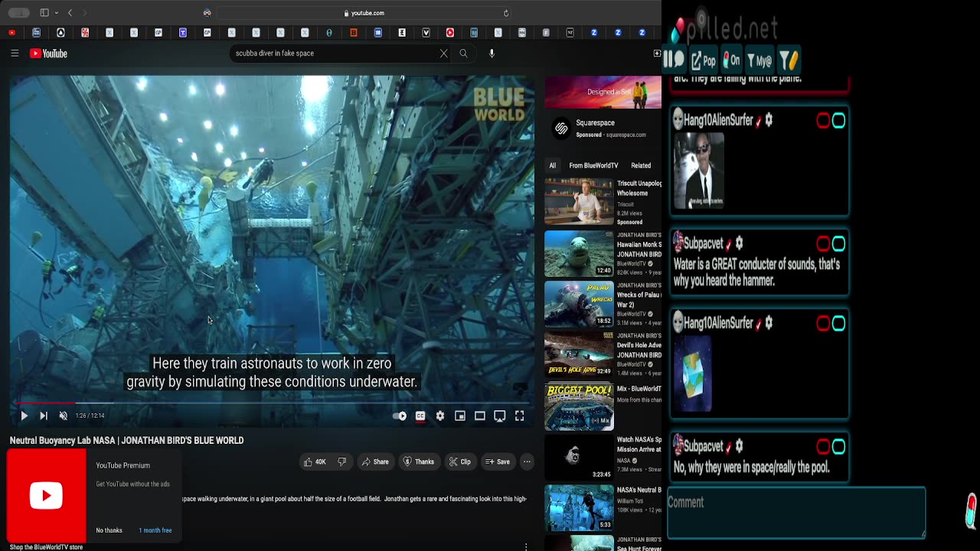The width and height of the screenshot is (980, 551).
Task: Click cyan pill on first Hang10AlienSurfer comment
Action: tap(838, 121)
